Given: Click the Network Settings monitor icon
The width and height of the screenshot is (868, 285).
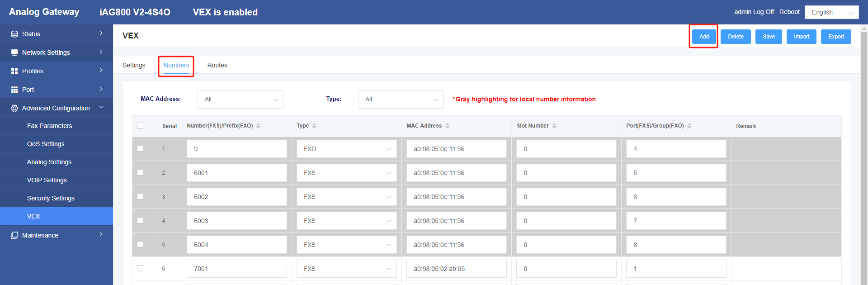Looking at the screenshot, I should [14, 52].
